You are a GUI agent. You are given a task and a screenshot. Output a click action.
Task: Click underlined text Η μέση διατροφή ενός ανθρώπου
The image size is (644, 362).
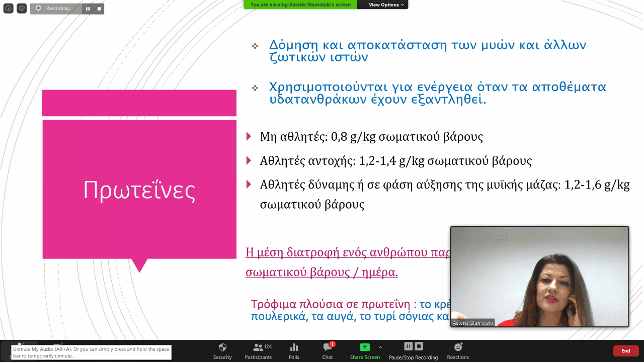348,252
